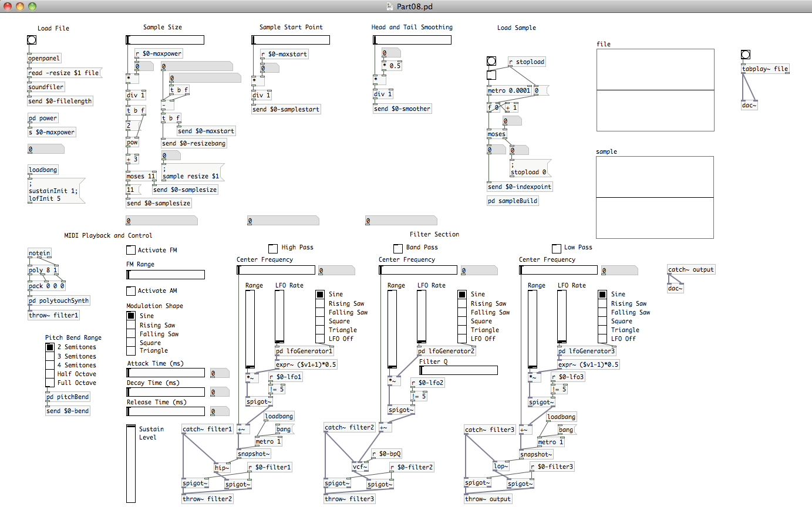Click the Filter Q slider
Screen dimensions: 812x507
click(459, 370)
